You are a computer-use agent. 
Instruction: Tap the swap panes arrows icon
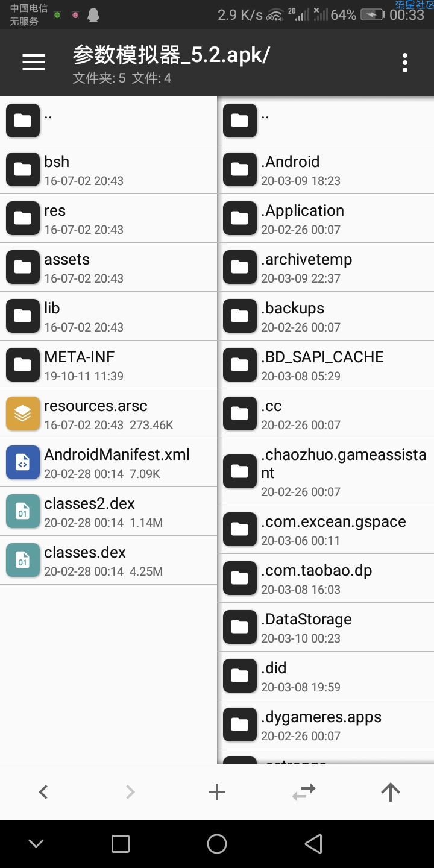tap(304, 792)
